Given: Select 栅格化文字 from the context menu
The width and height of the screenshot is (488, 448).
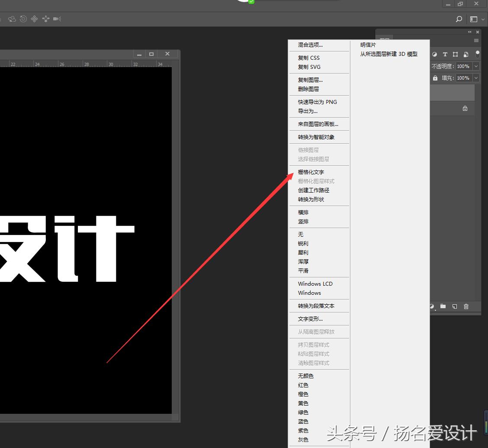Looking at the screenshot, I should tap(311, 172).
